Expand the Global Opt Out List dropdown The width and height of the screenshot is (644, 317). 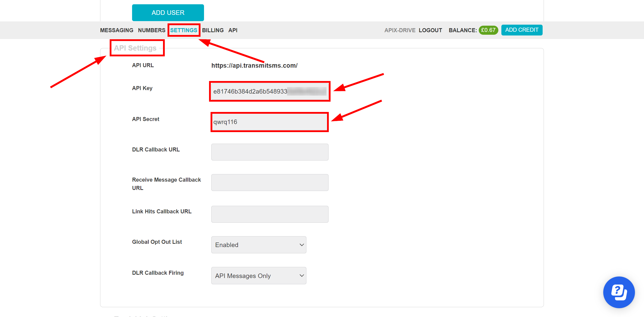pos(259,245)
